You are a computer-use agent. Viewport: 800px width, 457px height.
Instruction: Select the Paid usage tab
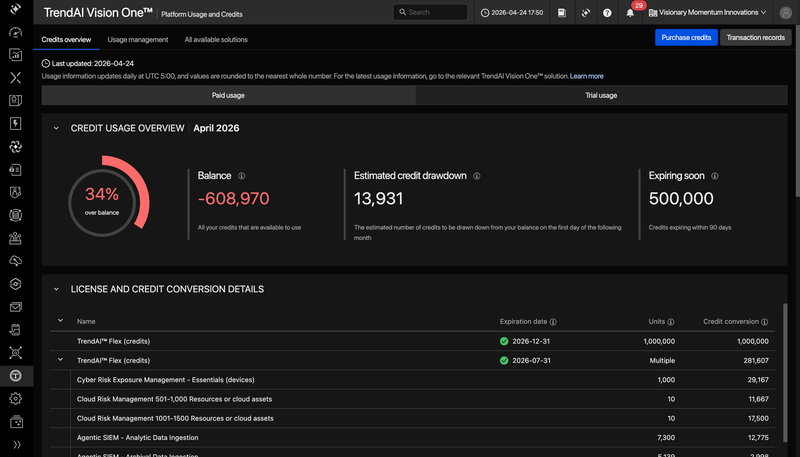pyautogui.click(x=228, y=95)
